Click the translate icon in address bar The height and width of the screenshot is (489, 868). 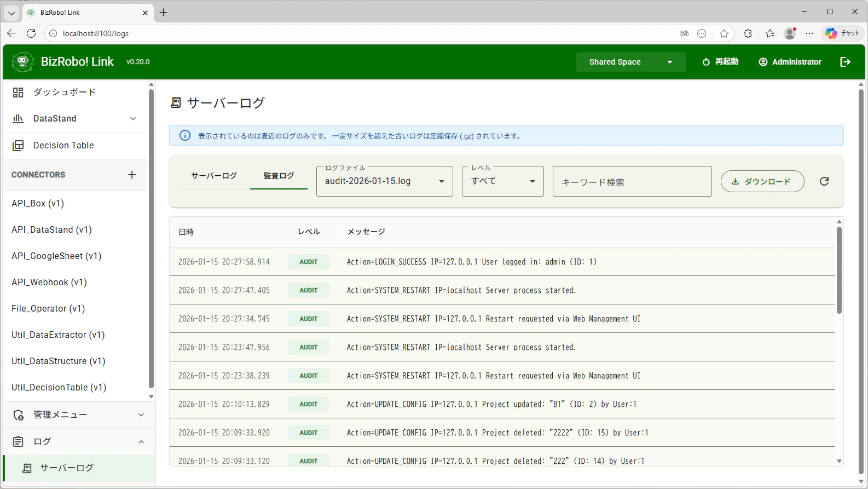[684, 33]
